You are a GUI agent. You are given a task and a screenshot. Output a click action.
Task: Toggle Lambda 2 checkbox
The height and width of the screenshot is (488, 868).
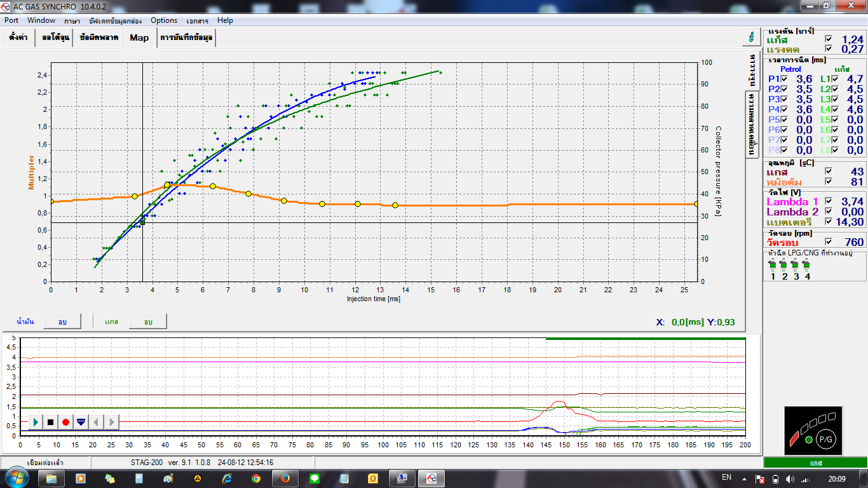[x=828, y=211]
